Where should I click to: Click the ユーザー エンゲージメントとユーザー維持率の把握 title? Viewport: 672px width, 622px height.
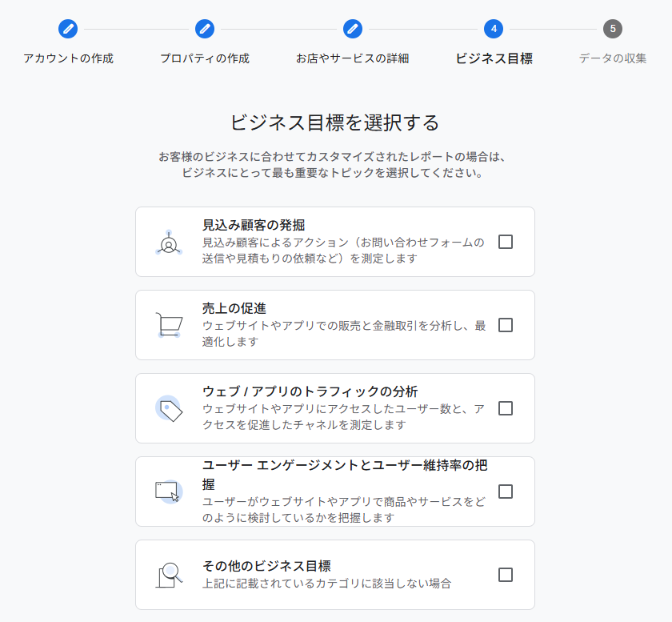pyautogui.click(x=345, y=475)
